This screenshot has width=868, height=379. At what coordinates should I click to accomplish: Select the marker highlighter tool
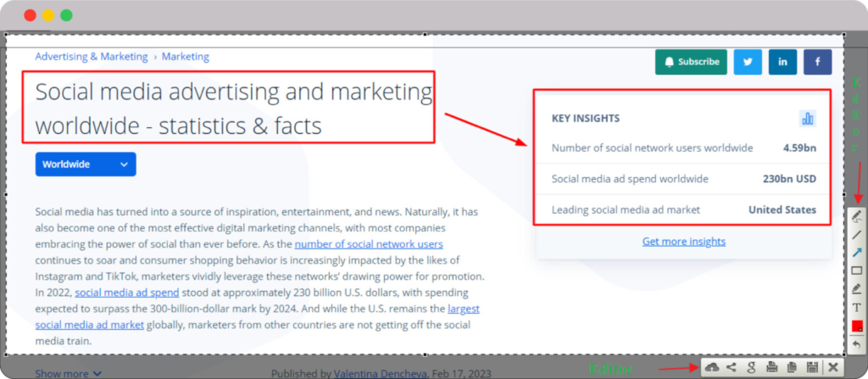856,289
